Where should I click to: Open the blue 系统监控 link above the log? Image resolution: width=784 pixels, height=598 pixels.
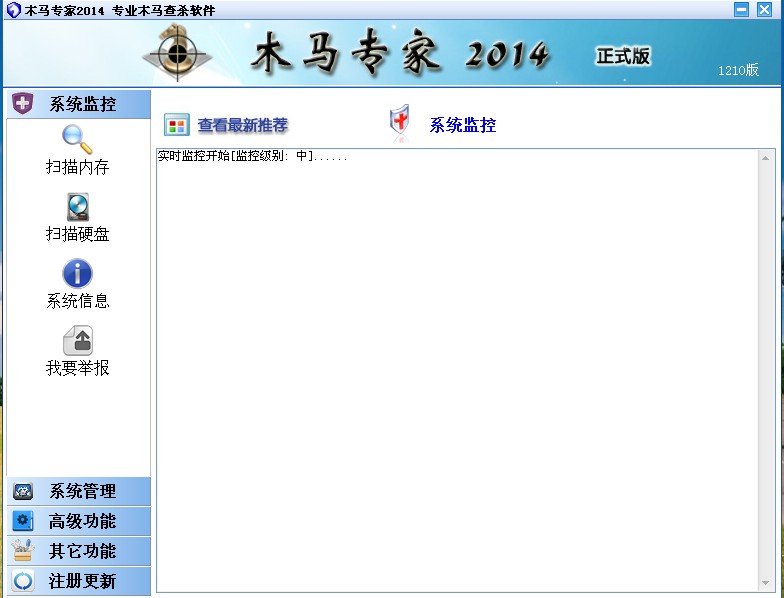[462, 125]
